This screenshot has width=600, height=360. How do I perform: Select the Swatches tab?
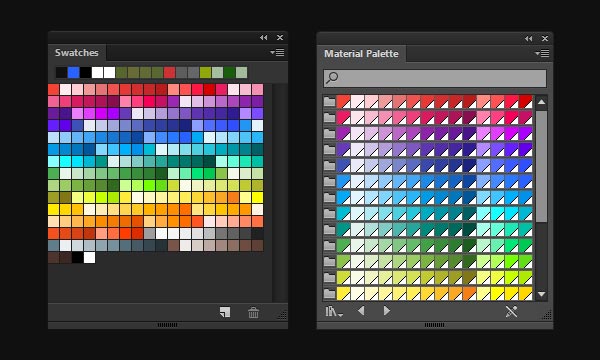(77, 52)
